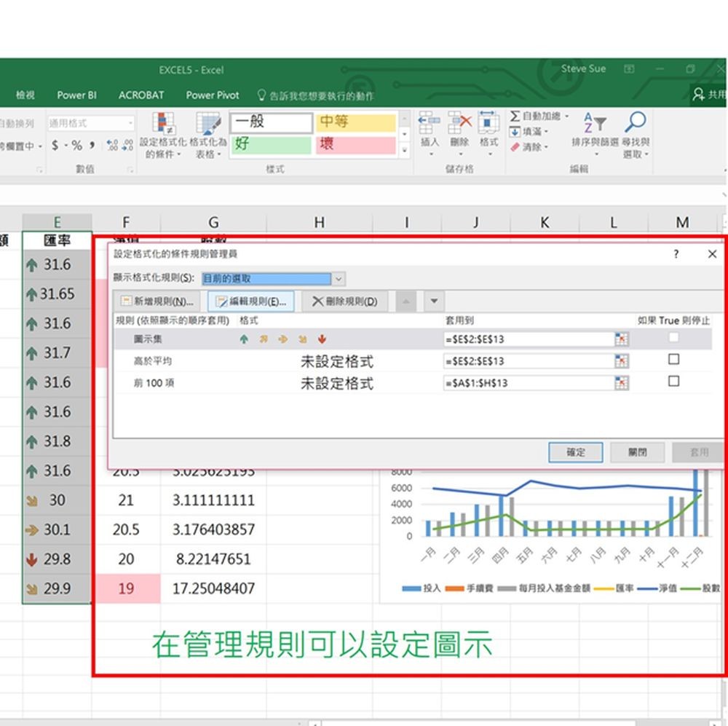Click New Rule button
This screenshot has width=728, height=726.
157,301
